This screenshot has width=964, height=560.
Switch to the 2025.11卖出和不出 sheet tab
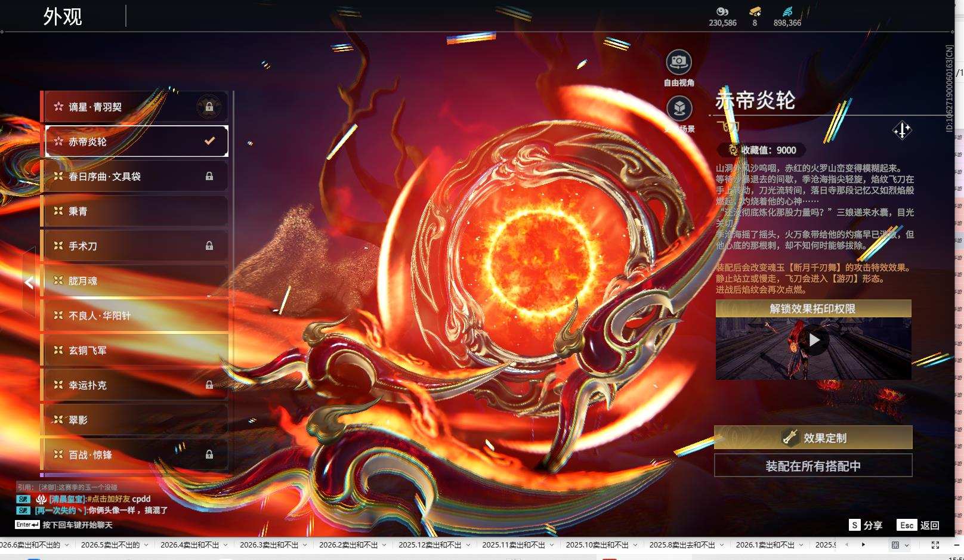[x=514, y=545]
